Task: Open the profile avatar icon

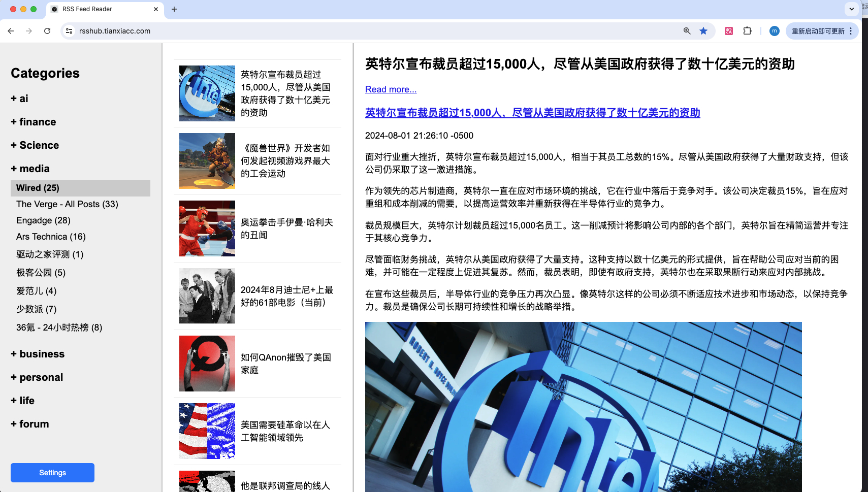Action: (774, 31)
